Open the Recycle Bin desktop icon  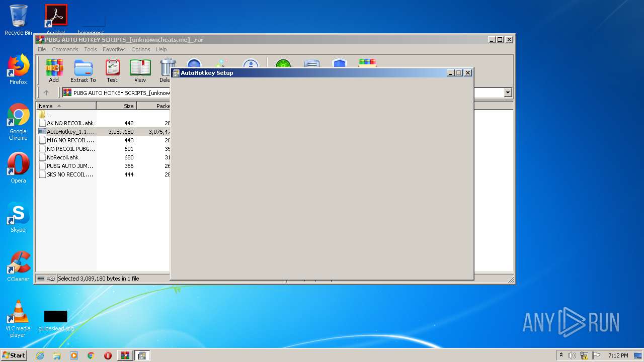point(18,20)
